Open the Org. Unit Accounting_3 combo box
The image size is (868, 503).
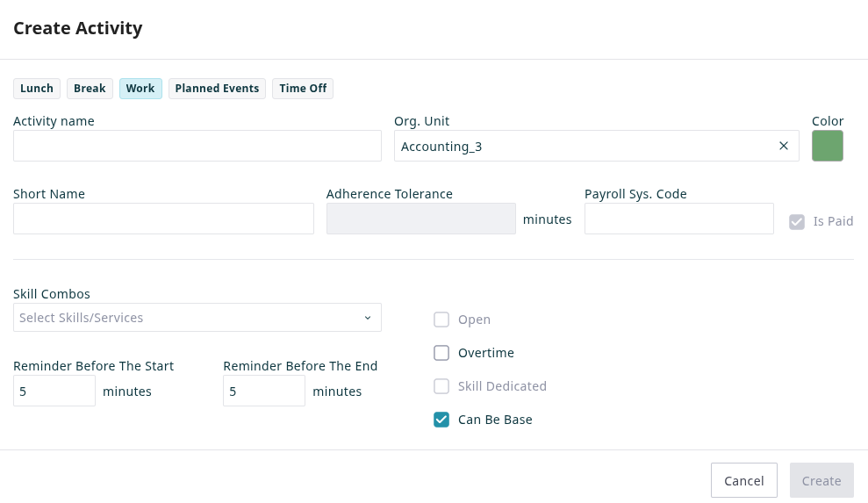pos(579,146)
